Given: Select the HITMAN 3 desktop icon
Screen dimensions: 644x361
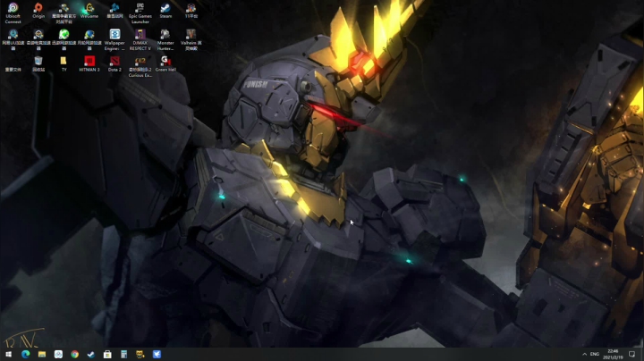Looking at the screenshot, I should coord(89,63).
